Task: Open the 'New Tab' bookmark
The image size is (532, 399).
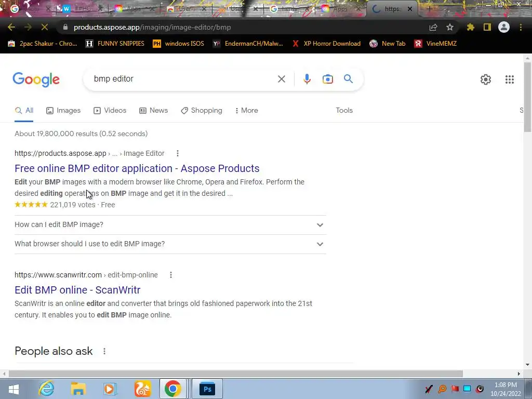Action: (388, 44)
